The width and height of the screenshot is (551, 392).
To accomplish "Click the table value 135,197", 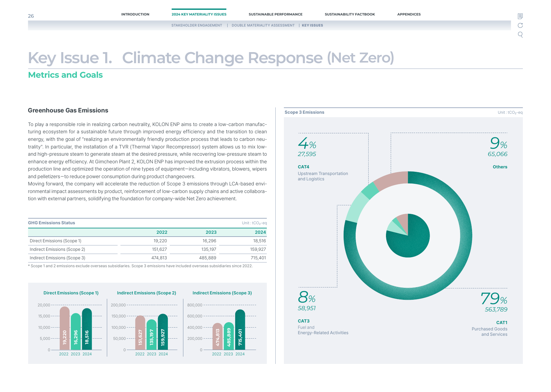I will pos(209,249).
